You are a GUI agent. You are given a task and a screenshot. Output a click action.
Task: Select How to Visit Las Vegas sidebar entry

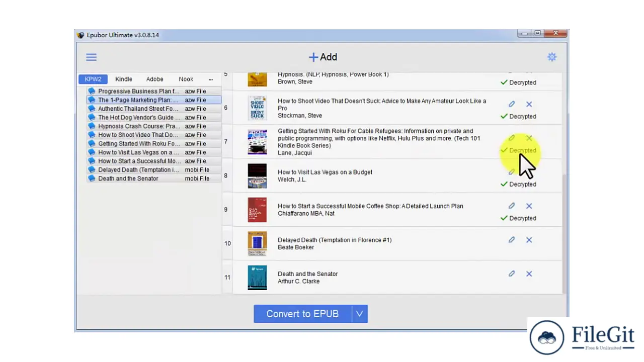(x=154, y=152)
